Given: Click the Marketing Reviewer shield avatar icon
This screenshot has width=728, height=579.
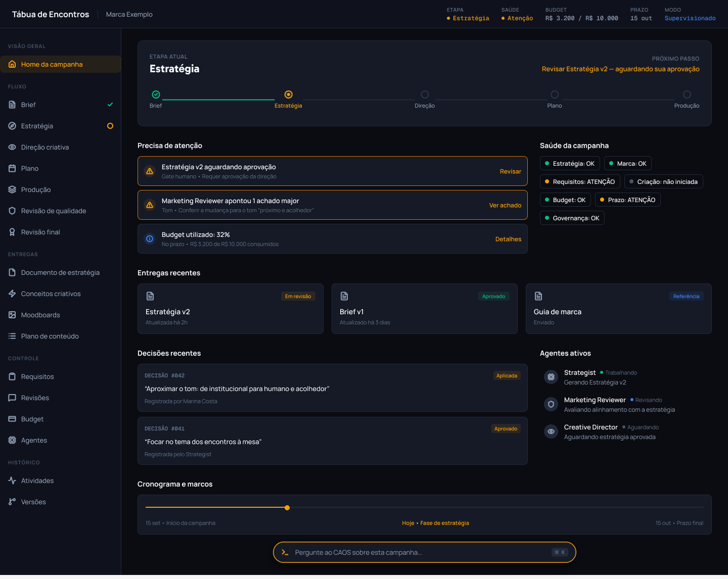Looking at the screenshot, I should (x=551, y=404).
